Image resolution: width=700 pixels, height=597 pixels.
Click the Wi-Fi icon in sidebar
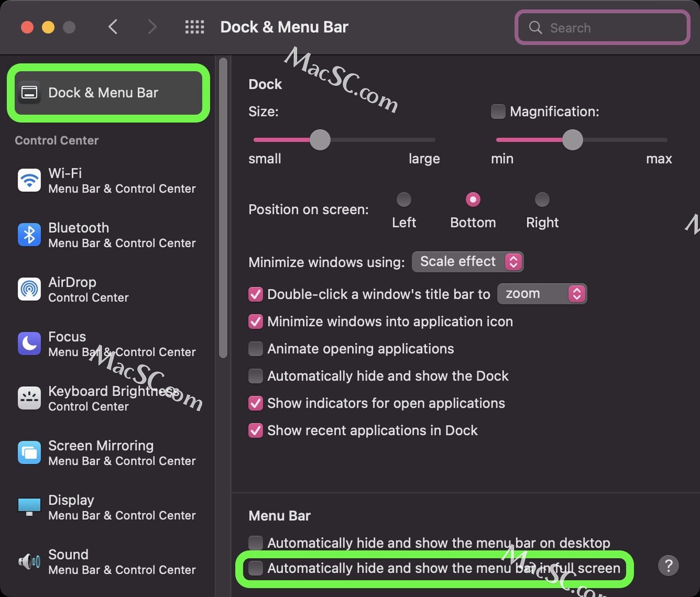point(29,180)
